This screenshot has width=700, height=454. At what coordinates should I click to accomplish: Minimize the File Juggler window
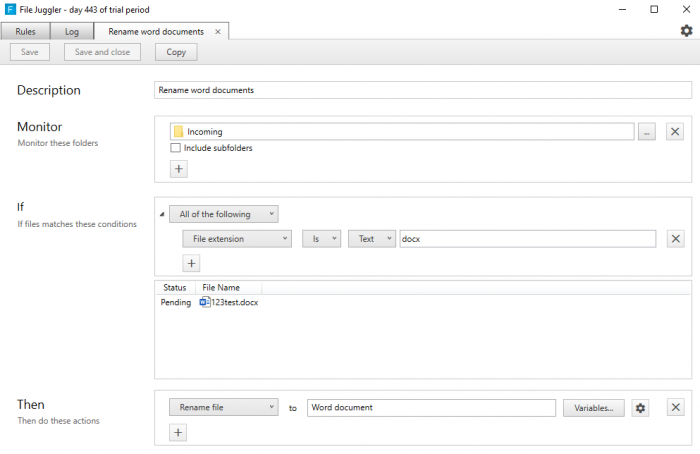coord(622,9)
